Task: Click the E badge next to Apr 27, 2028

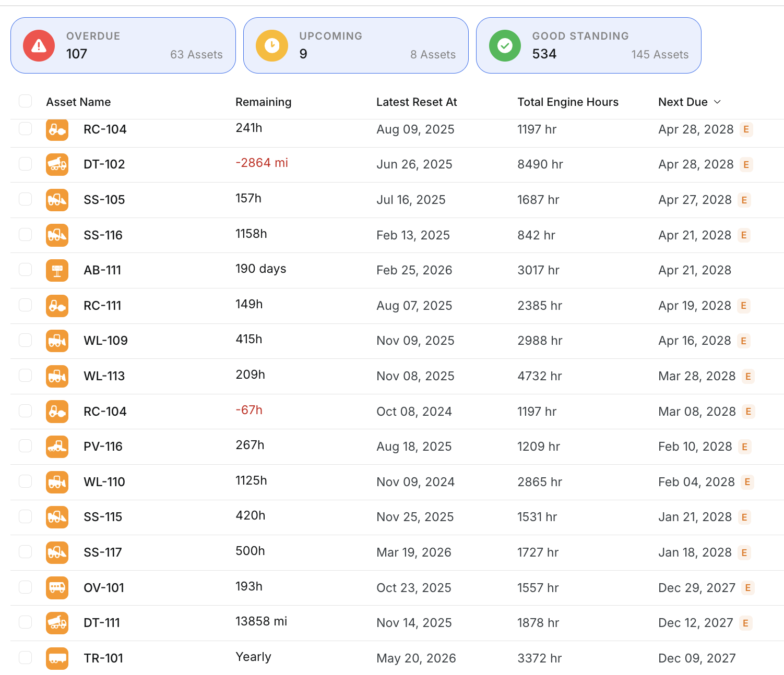Action: click(744, 200)
